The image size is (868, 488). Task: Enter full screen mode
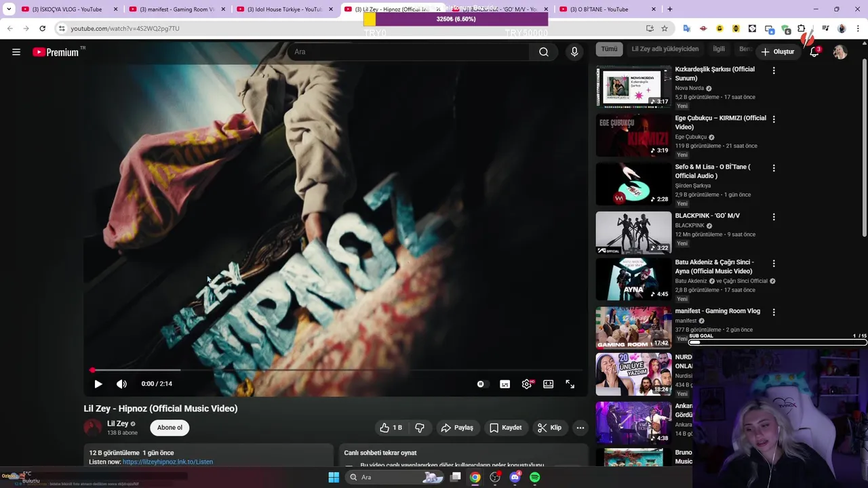570,384
